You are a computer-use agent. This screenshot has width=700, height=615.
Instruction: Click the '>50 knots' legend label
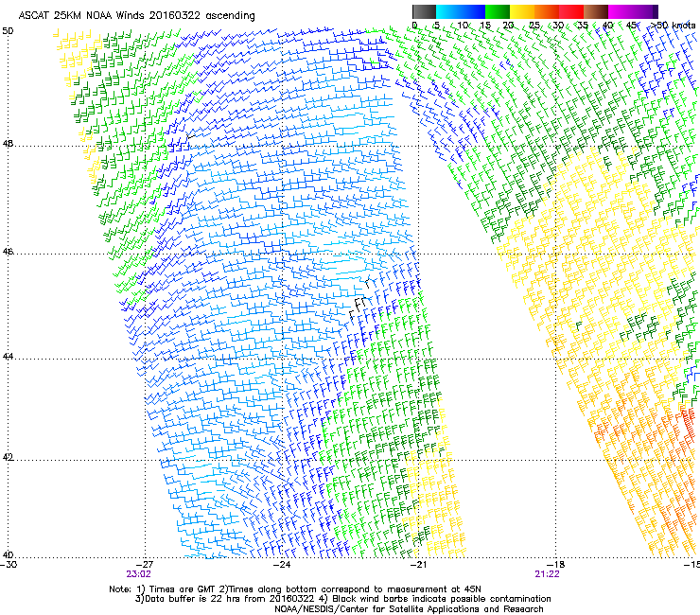click(x=673, y=25)
